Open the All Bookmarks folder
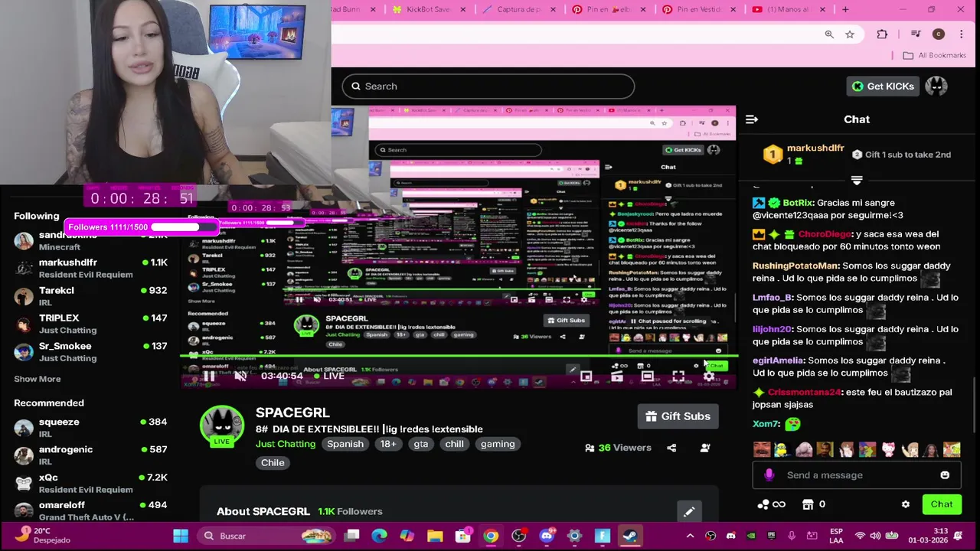The image size is (980, 551). [x=935, y=55]
